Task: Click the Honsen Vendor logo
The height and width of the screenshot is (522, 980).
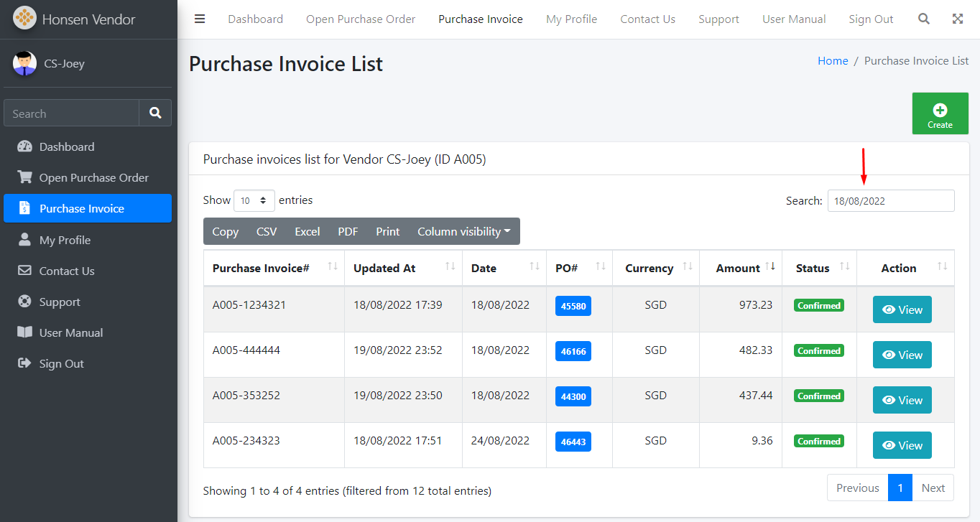Action: (x=24, y=19)
